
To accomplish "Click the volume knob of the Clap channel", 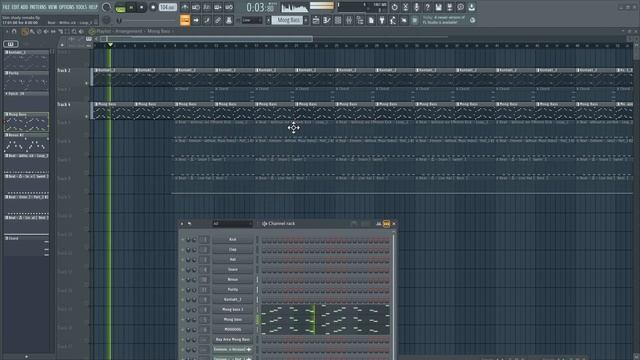I will [194, 249].
